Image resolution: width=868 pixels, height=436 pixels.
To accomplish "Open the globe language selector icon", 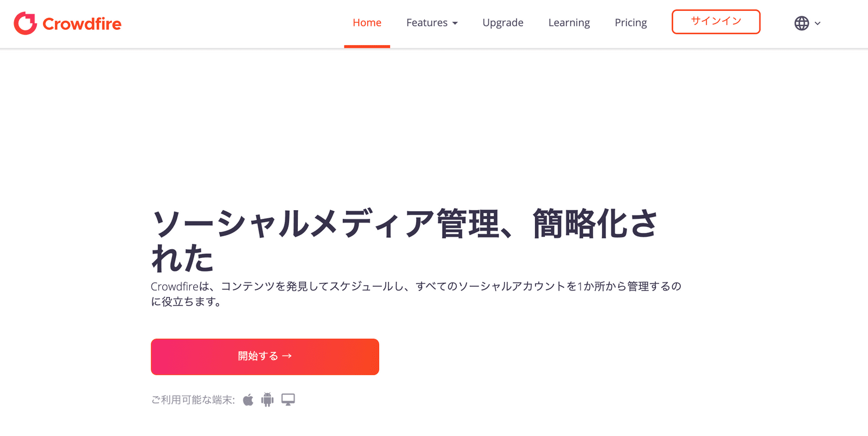I will tap(801, 23).
